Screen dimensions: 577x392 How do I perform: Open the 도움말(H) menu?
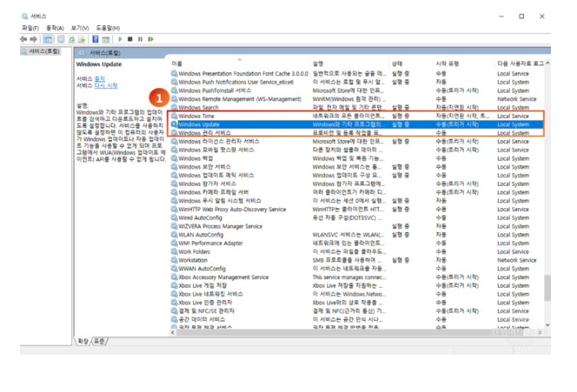tap(108, 28)
